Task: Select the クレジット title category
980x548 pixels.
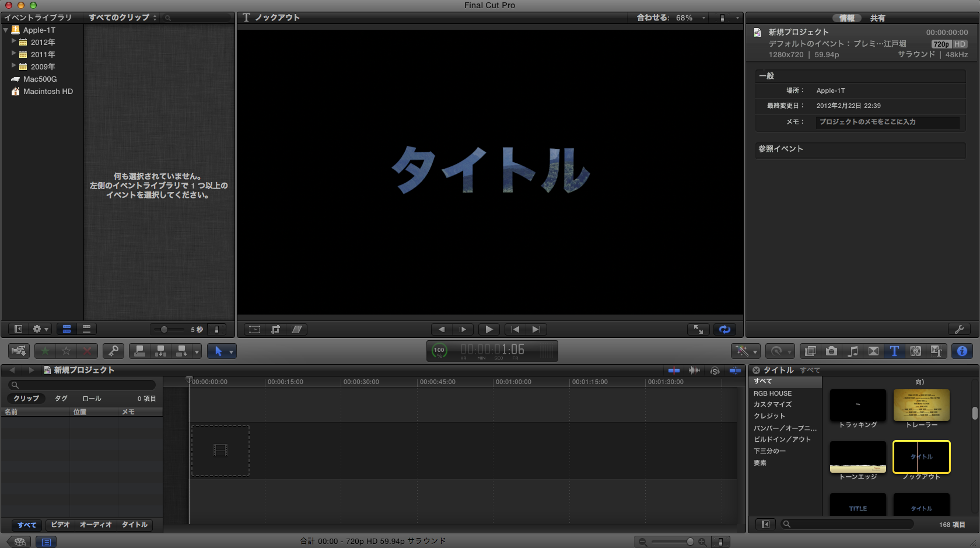Action: tap(769, 416)
